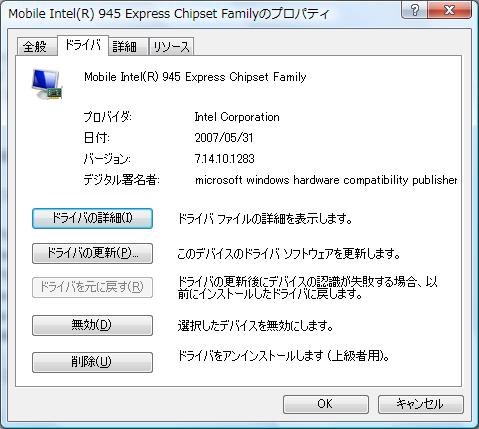Switch to the 全般 tab

click(35, 46)
